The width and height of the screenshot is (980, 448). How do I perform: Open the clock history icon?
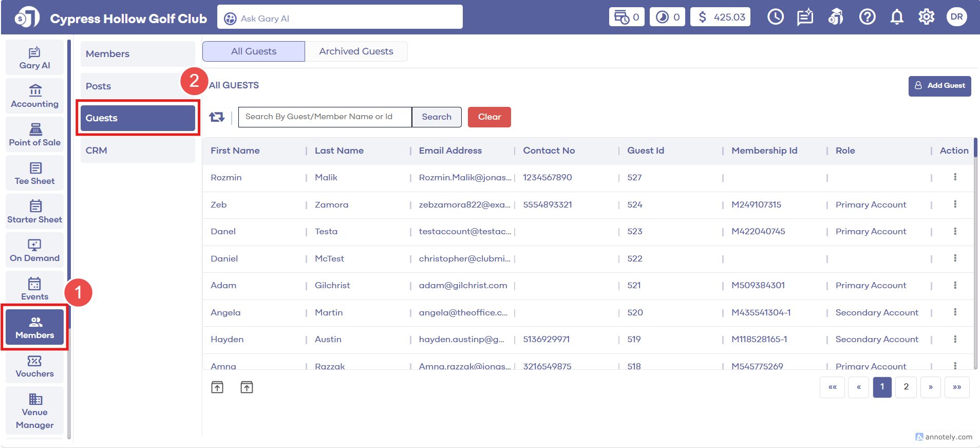click(x=775, y=17)
